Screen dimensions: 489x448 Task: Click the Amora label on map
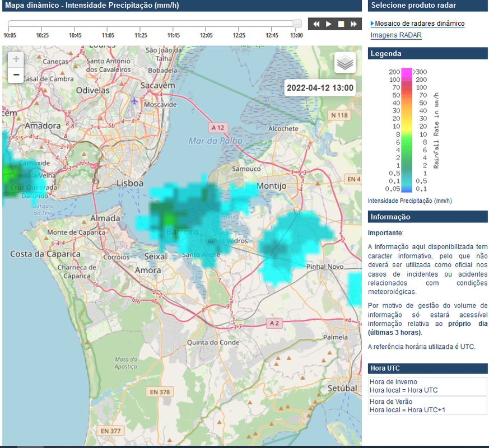point(148,270)
